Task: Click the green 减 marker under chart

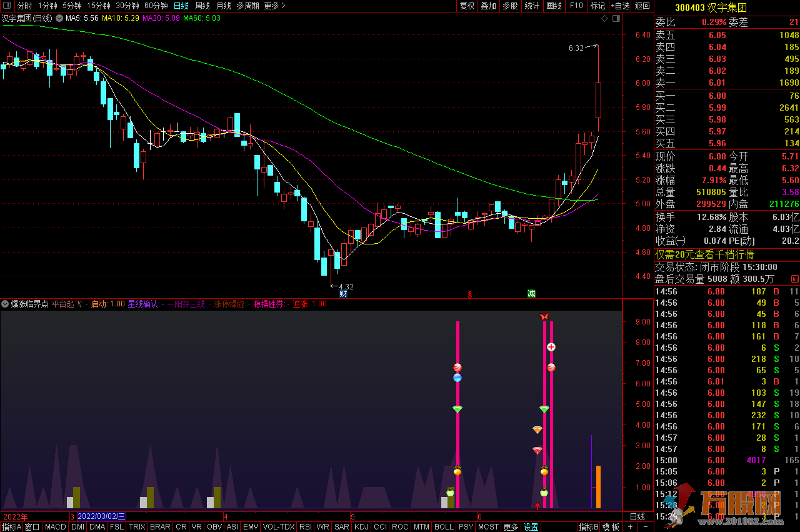Action: (x=531, y=293)
